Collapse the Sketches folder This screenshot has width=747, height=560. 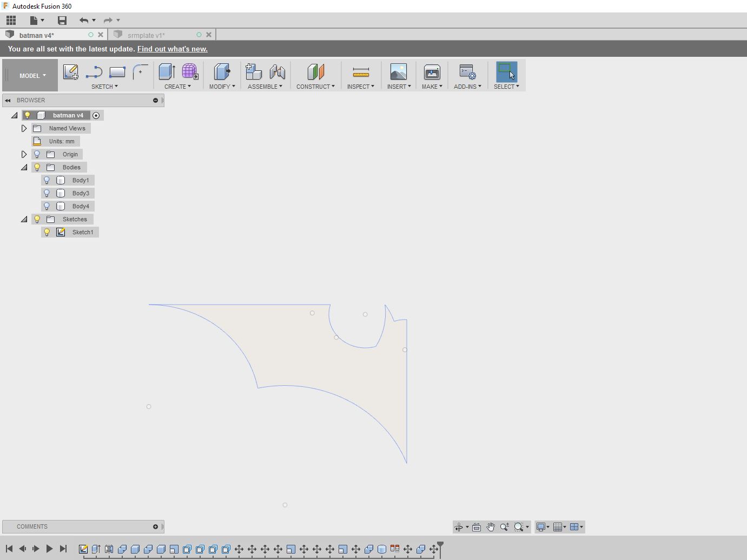[x=24, y=219]
